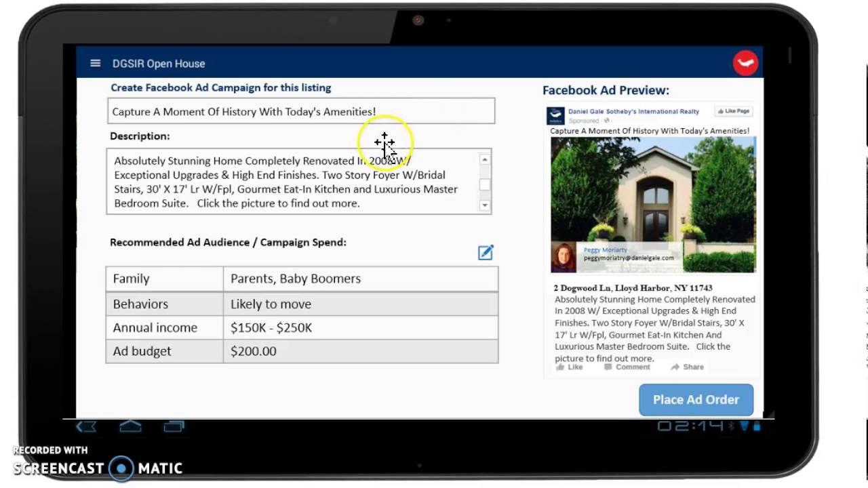Screen dimensions: 868x488
Task: Click the agent photo thumbnail in ad preview
Action: click(x=564, y=257)
